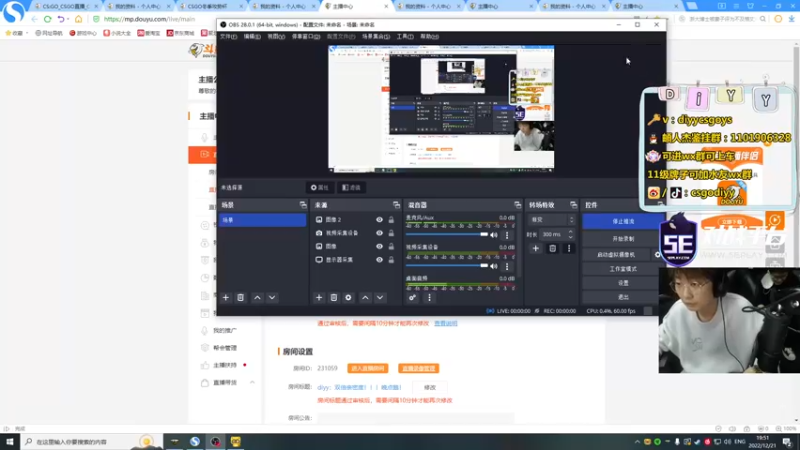Remove selected scene with Scenes trash icon
This screenshot has height=450, width=800.
click(240, 297)
